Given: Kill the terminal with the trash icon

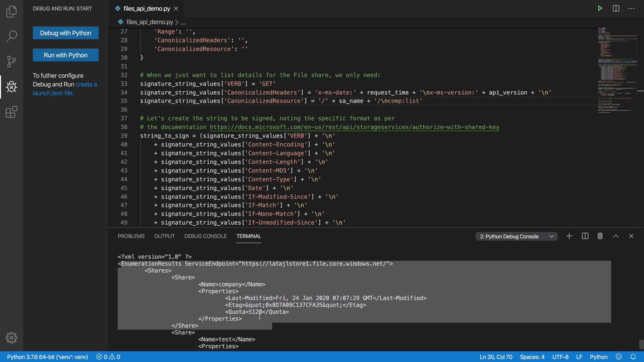Looking at the screenshot, I should [x=600, y=236].
